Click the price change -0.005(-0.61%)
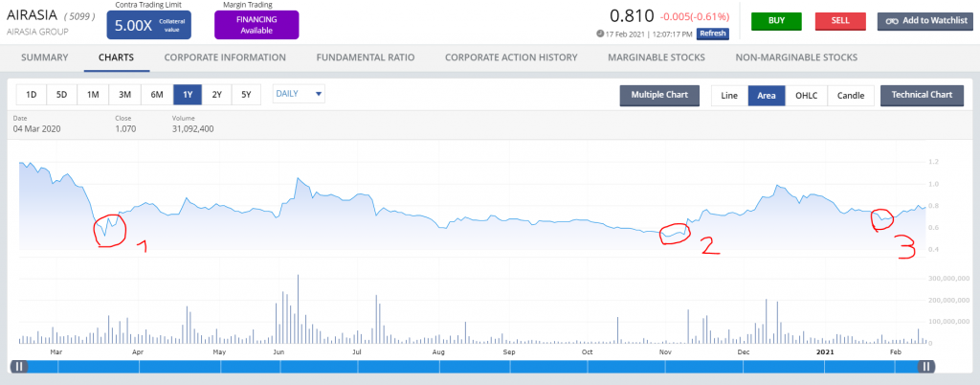 (x=695, y=17)
